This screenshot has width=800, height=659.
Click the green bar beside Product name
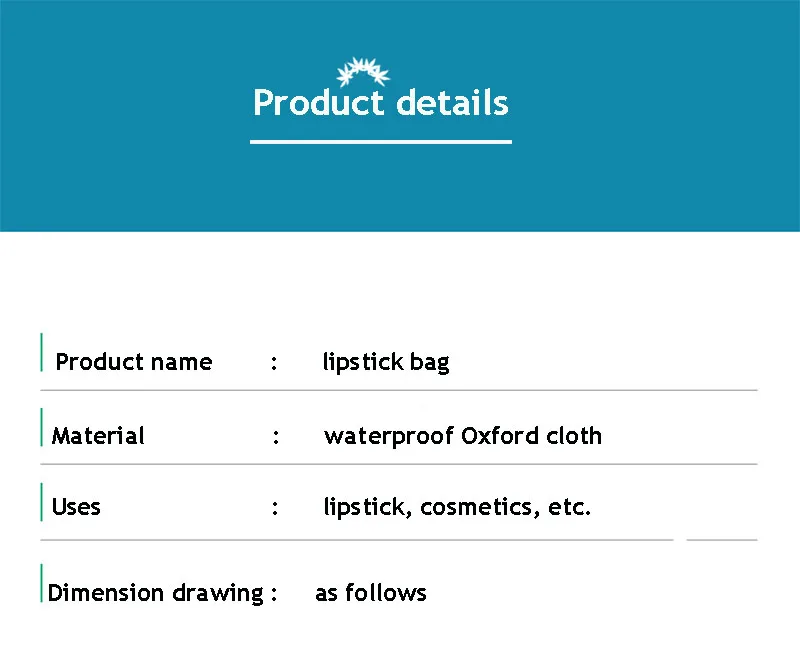click(41, 353)
